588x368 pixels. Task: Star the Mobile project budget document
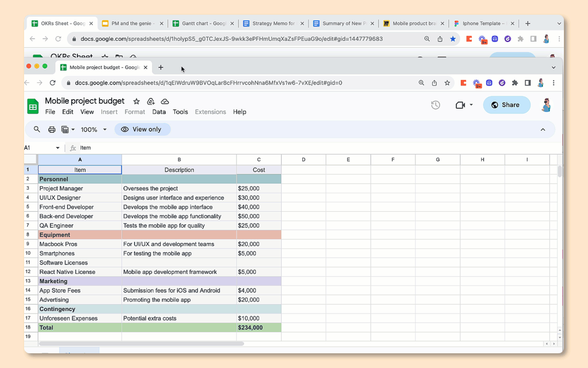click(x=136, y=101)
